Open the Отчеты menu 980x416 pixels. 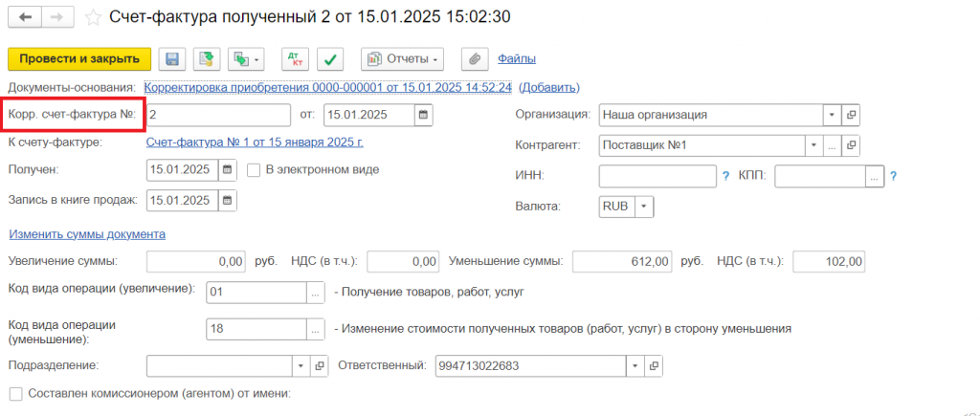tap(403, 59)
